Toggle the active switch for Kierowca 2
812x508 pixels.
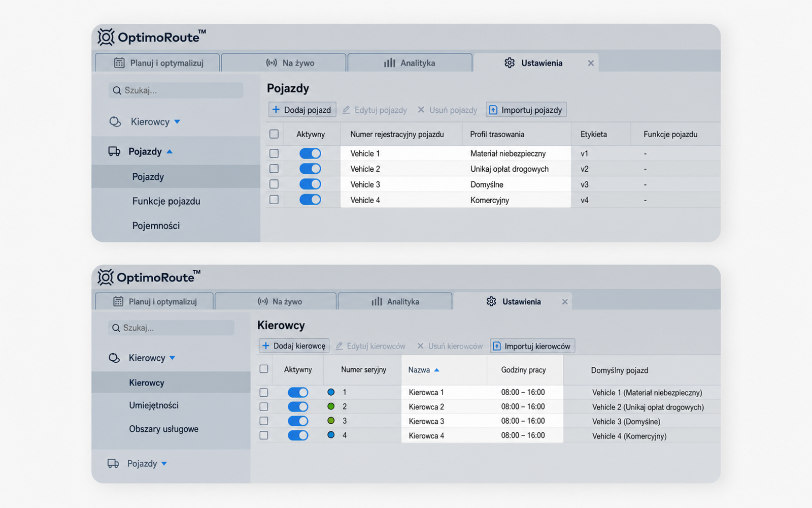coord(298,406)
